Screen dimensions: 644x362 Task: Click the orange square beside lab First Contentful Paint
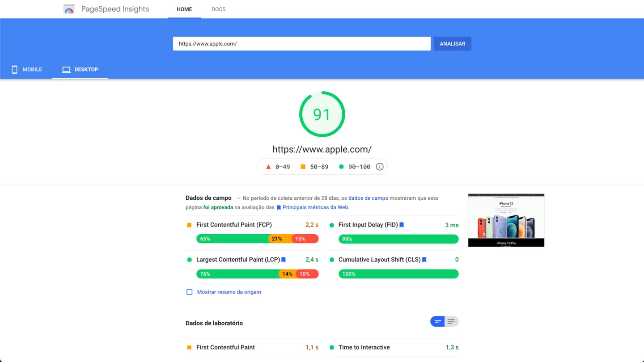coord(189,347)
